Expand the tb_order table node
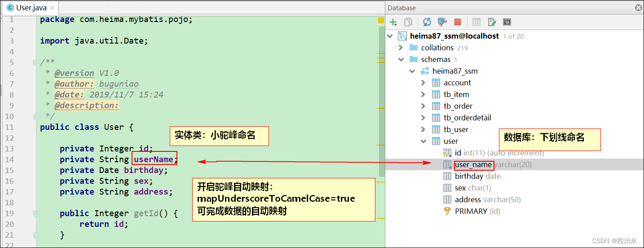Screen dimensions: 644x248 click(x=423, y=106)
